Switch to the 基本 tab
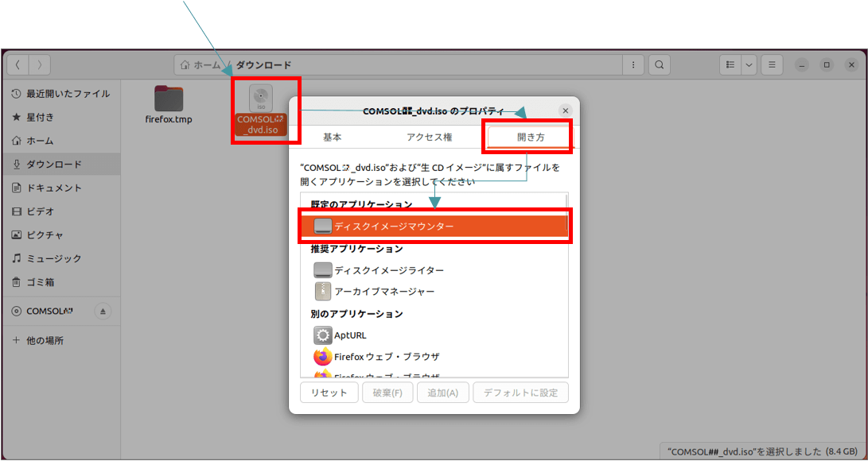 click(332, 137)
